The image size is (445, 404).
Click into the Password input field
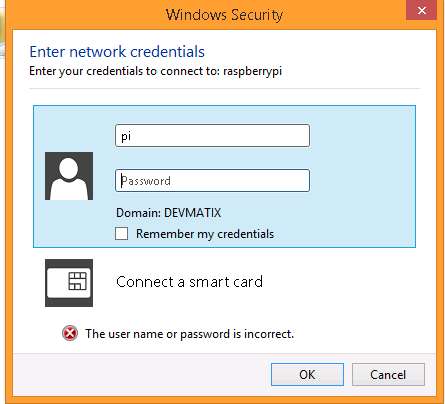(x=212, y=181)
